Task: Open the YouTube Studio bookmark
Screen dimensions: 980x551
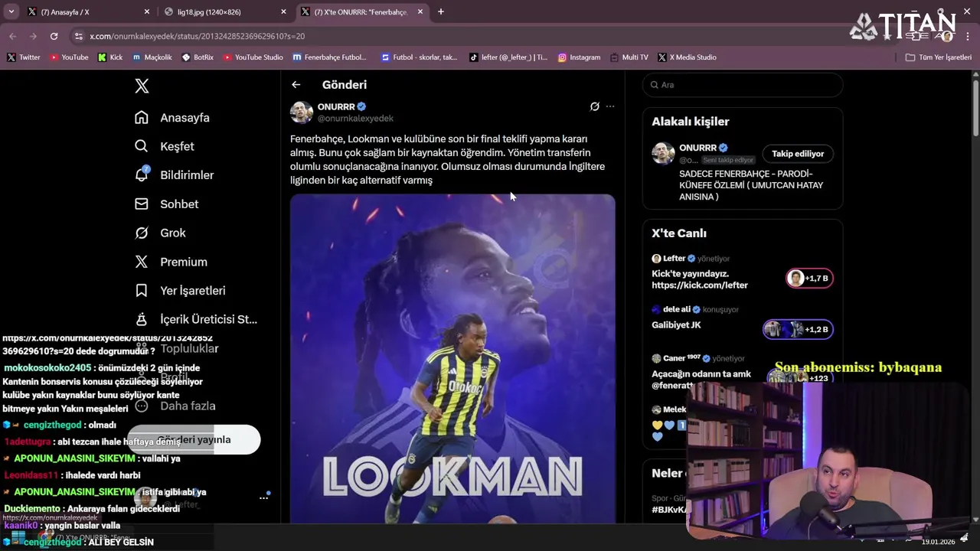Action: (252, 57)
